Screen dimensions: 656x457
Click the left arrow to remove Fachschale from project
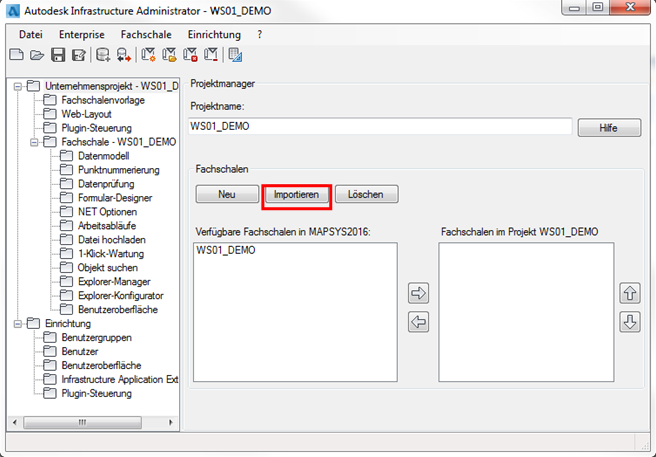click(x=418, y=322)
